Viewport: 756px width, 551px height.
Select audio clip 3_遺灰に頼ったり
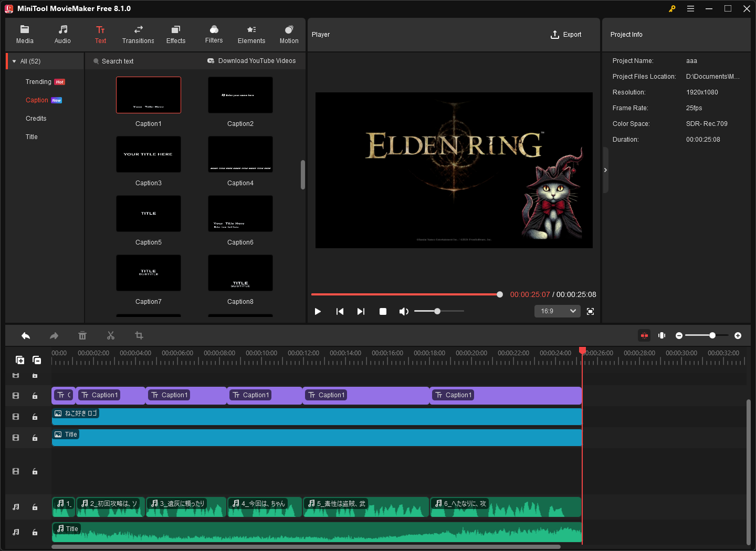pyautogui.click(x=186, y=507)
